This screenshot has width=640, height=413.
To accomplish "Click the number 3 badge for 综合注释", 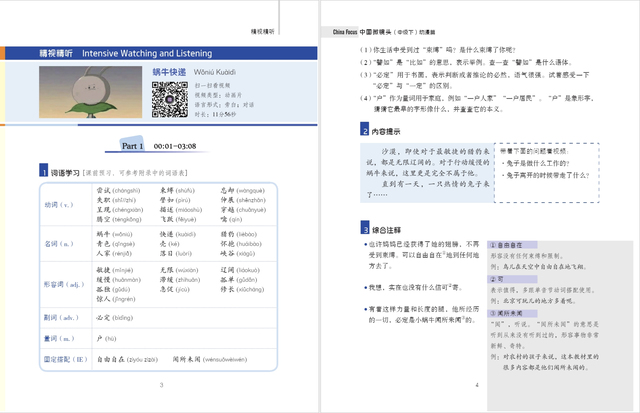I will tap(364, 228).
